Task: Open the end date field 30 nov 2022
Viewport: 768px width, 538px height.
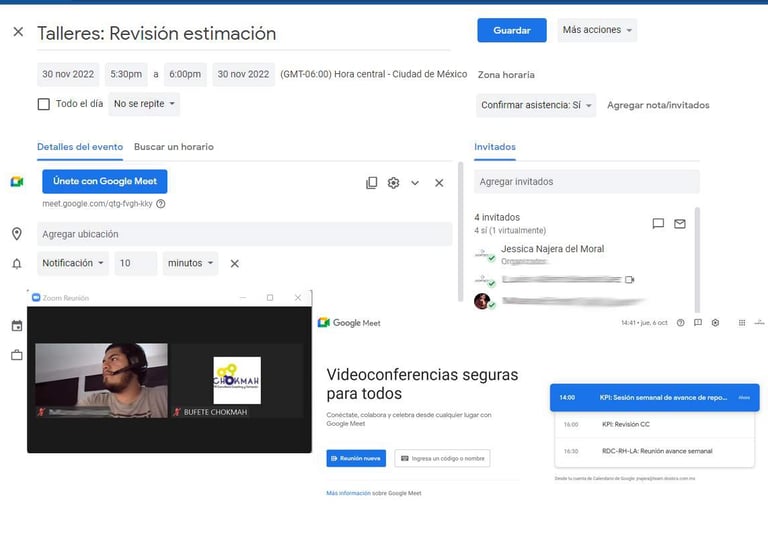Action: pos(243,74)
